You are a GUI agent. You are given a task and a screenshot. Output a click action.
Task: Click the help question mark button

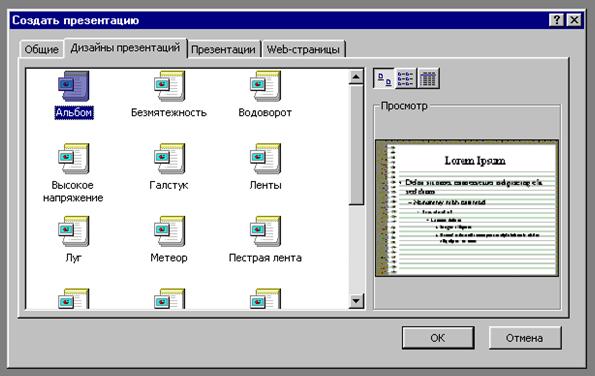(556, 20)
